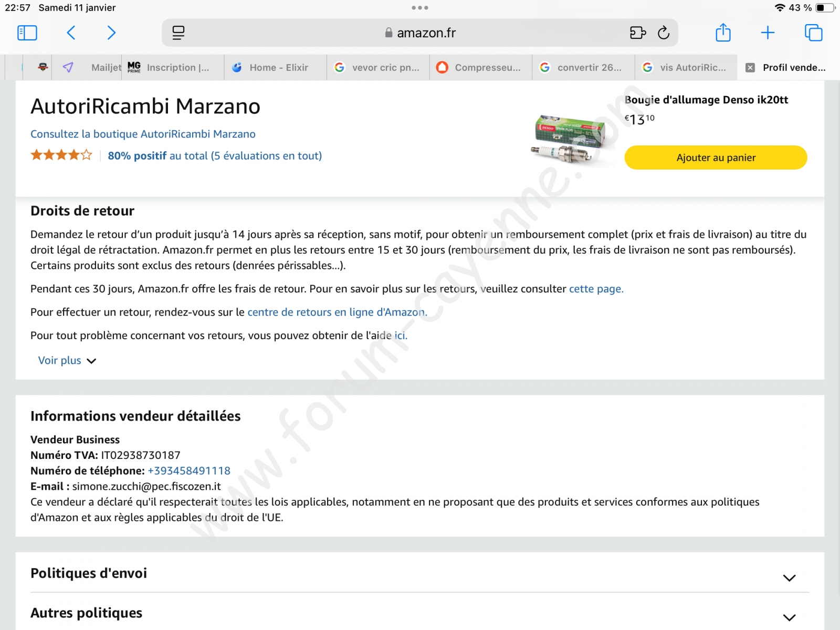Tap the Wi-Fi status icon
840x630 pixels.
pos(780,8)
